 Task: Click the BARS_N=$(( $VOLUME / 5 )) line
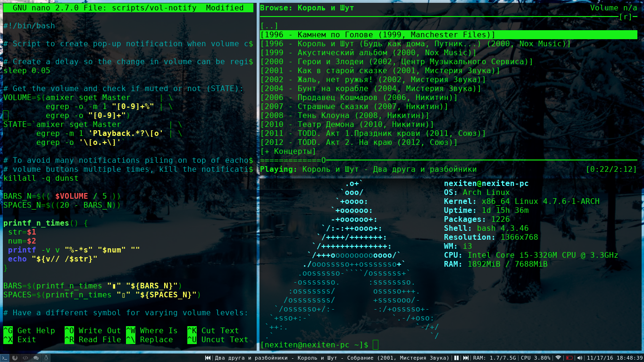tap(62, 196)
